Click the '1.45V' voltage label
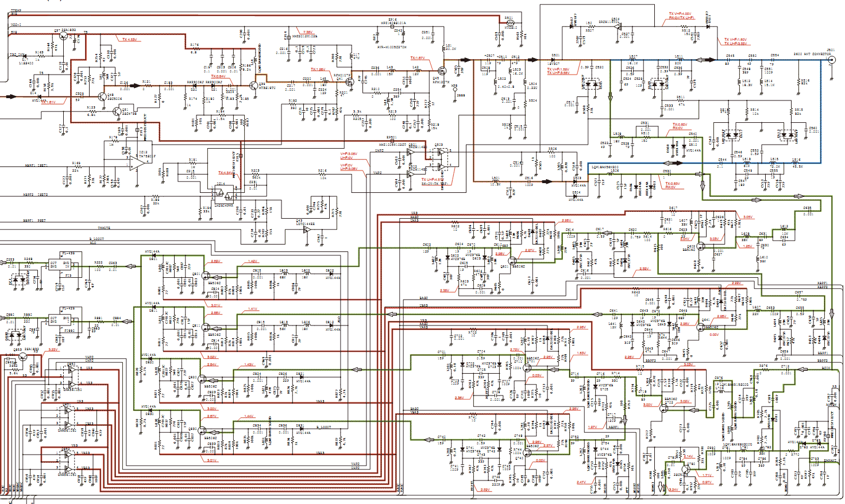This screenshot has width=845, height=504. point(249,365)
